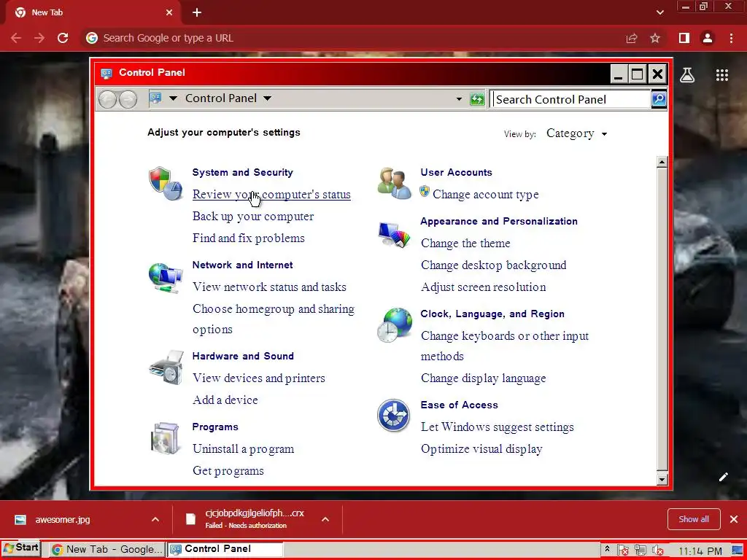747x560 pixels.
Task: Click Control Panel scrollbar down arrow
Action: point(662,478)
